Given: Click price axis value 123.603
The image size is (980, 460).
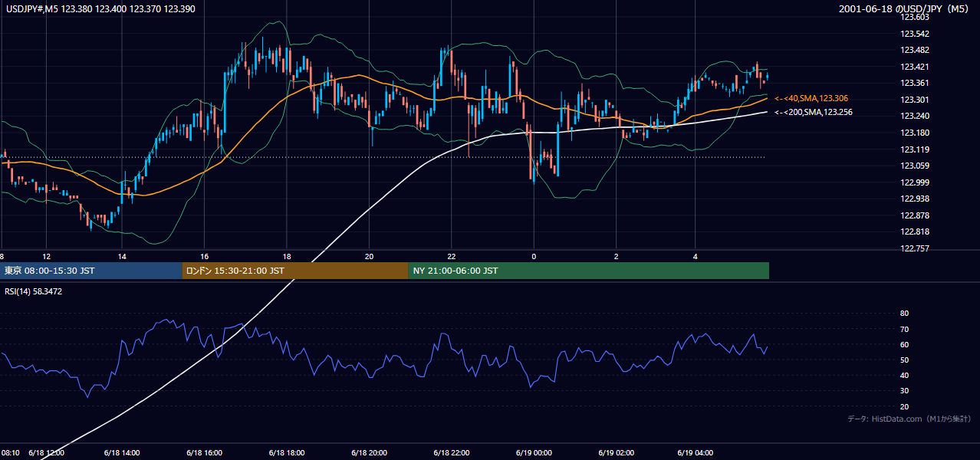Looking at the screenshot, I should 914,18.
